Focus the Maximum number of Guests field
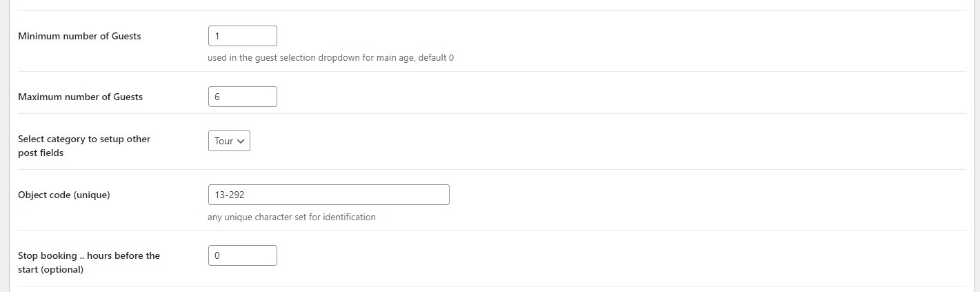 [x=242, y=97]
